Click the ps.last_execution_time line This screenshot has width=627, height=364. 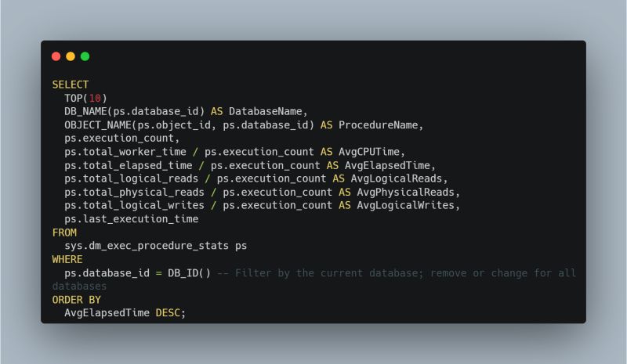(x=131, y=219)
